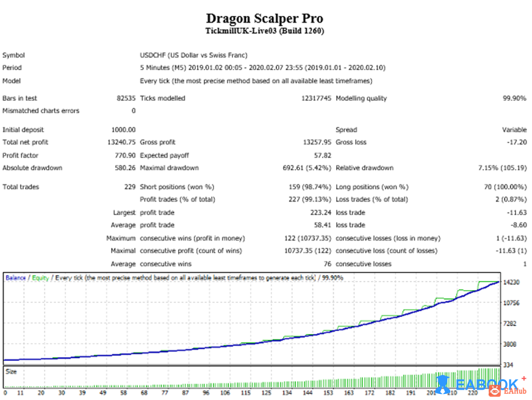Viewport: 532px width, 400px height.
Task: Select the Profit trades value 227 (99.13%)
Action: pyautogui.click(x=310, y=199)
